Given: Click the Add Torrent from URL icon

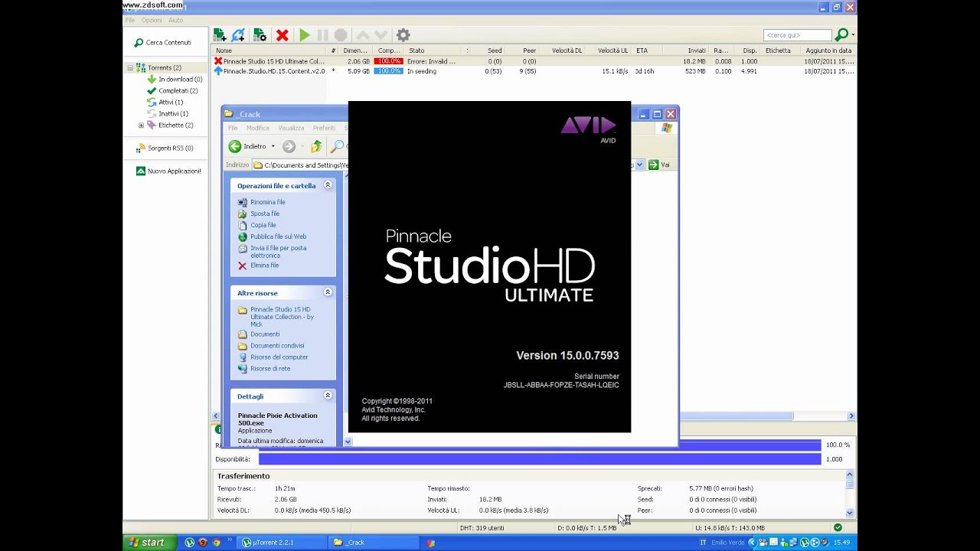Looking at the screenshot, I should [239, 35].
